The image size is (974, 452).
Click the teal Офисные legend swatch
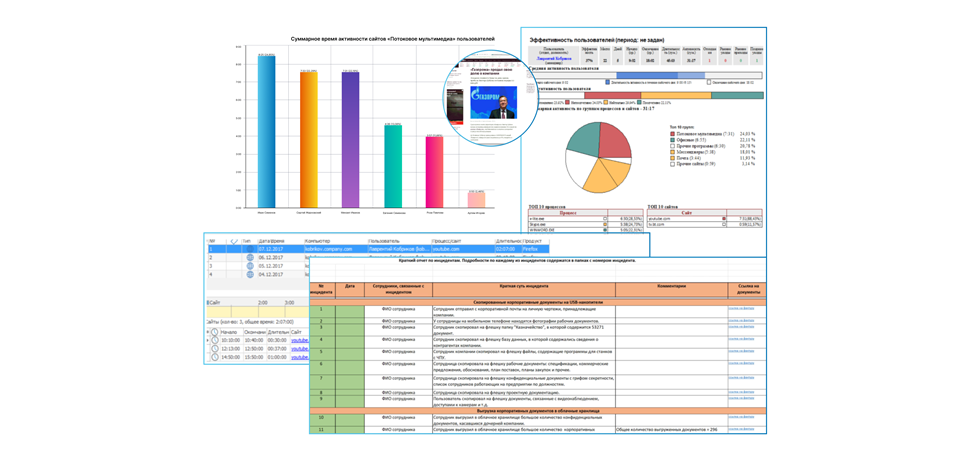click(x=673, y=140)
